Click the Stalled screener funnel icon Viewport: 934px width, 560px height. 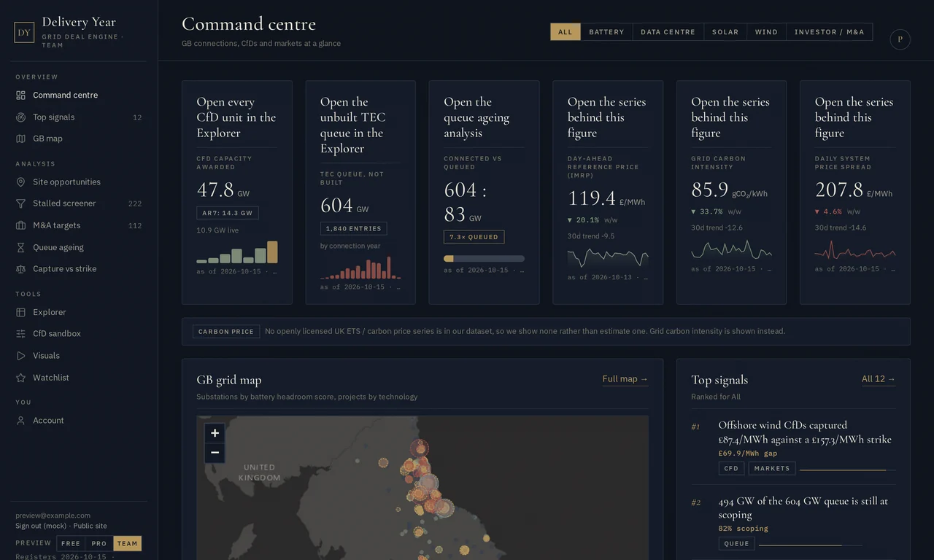[x=20, y=203]
